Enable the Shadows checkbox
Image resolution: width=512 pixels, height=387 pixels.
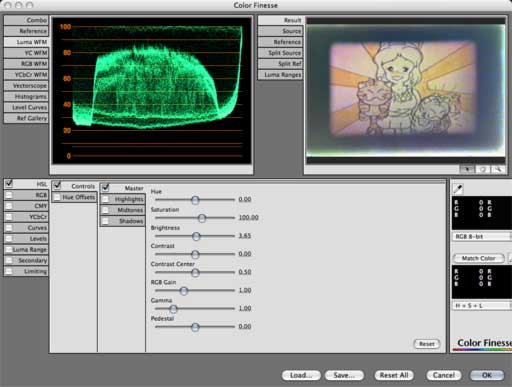(105, 221)
